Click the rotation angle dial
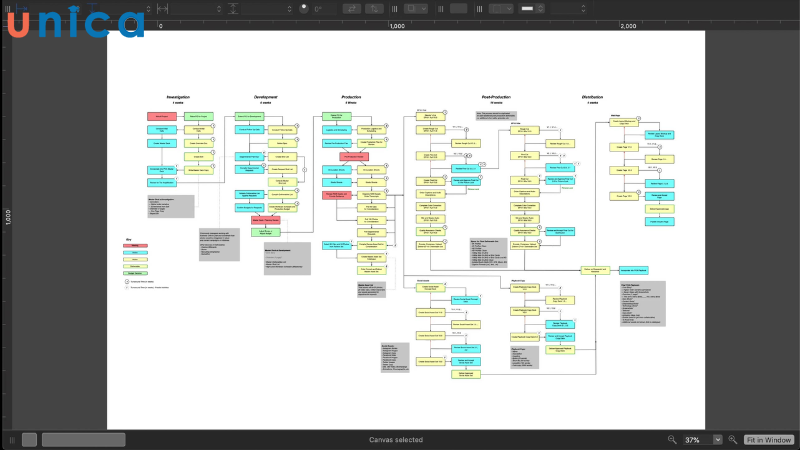800x450 pixels. [304, 8]
